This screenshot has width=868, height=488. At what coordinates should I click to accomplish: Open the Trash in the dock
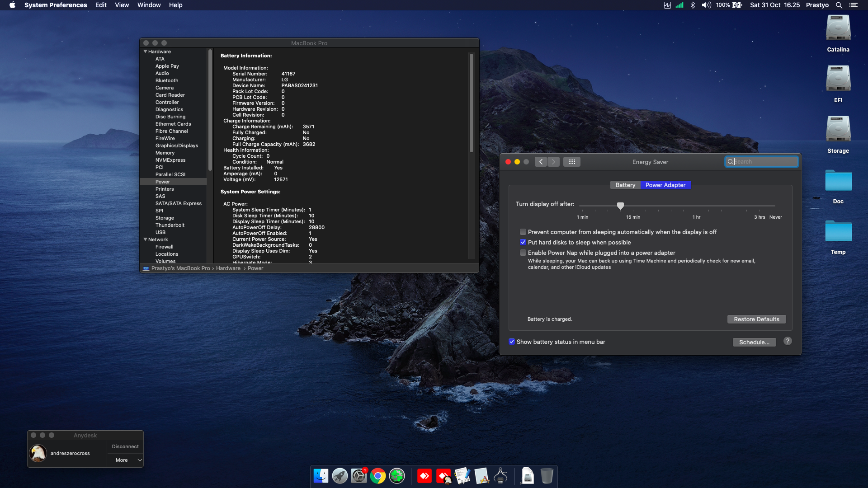coord(547,476)
